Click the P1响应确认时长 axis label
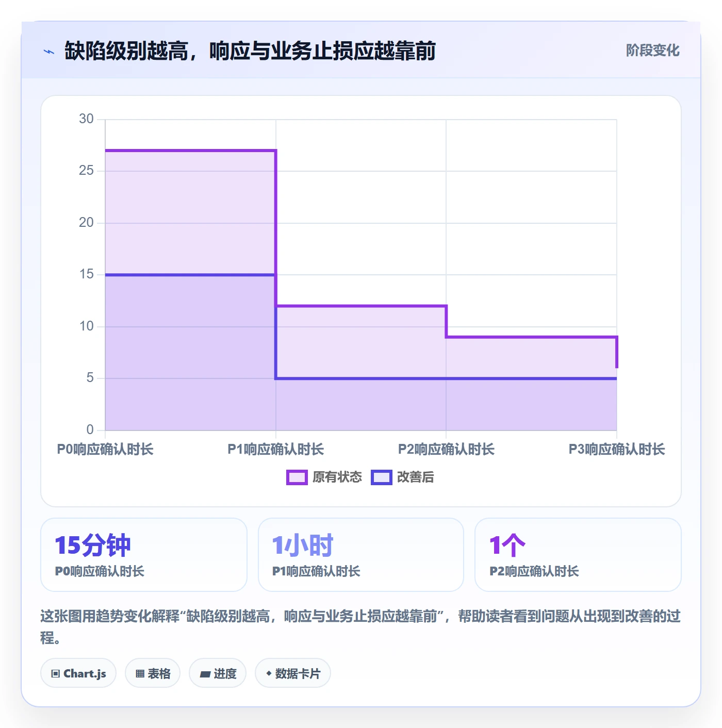Viewport: 722px width, 728px height. point(276,450)
